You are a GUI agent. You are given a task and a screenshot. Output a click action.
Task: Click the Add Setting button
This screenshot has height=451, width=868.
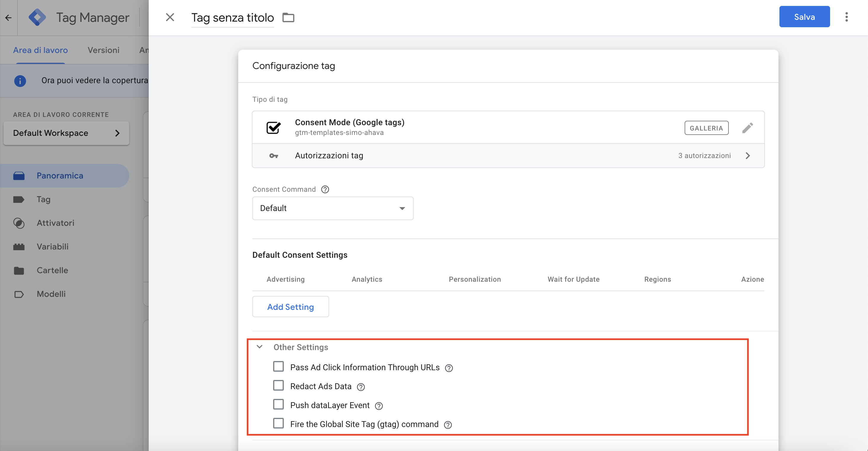[x=290, y=307]
